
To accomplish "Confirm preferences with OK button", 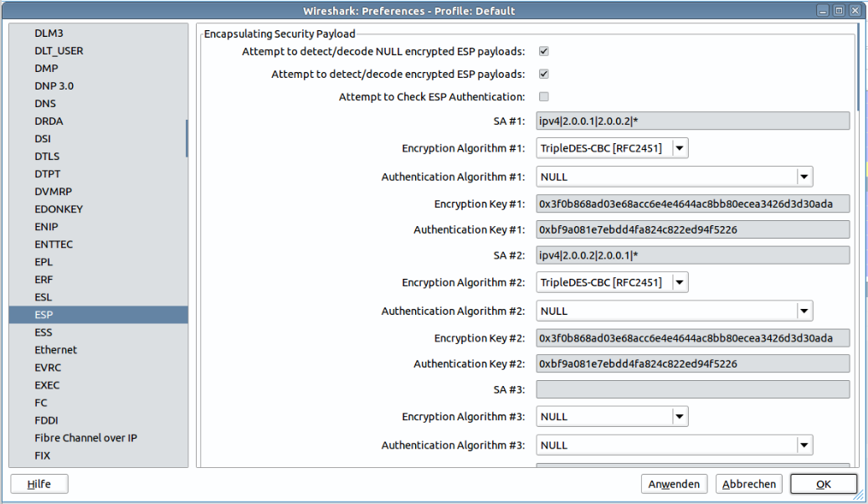I will 823,484.
